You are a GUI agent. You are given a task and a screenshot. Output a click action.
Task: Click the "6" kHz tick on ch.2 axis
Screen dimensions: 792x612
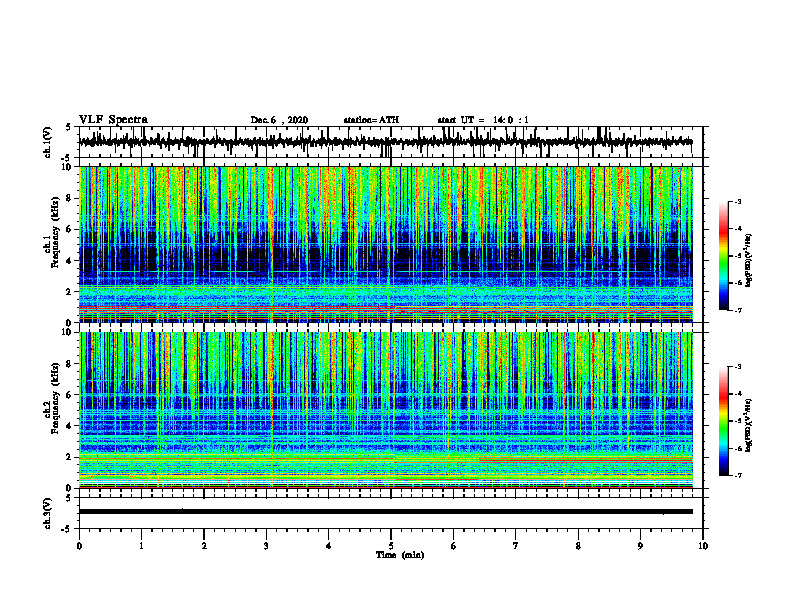click(x=71, y=395)
